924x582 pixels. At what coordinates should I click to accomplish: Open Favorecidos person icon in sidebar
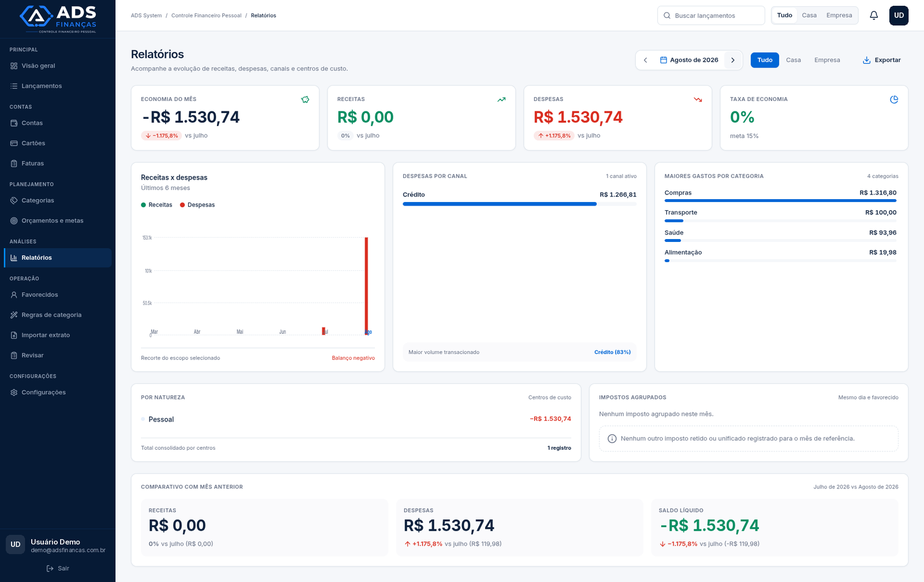[14, 294]
